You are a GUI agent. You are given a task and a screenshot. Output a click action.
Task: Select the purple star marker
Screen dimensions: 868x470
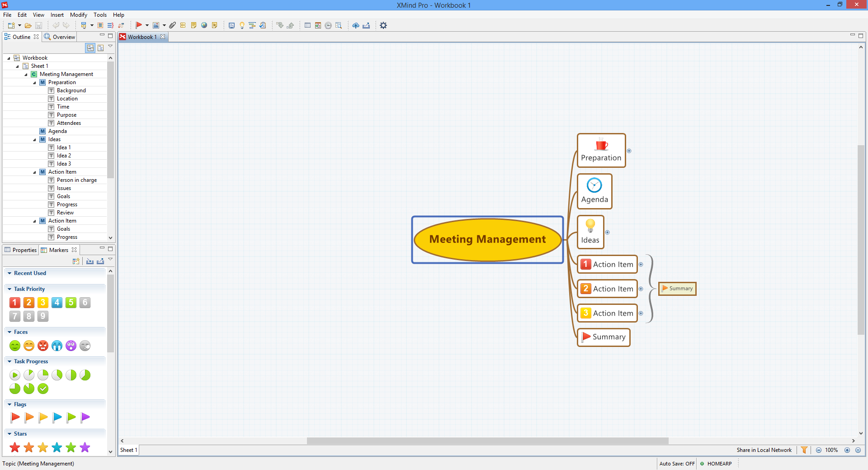point(85,447)
